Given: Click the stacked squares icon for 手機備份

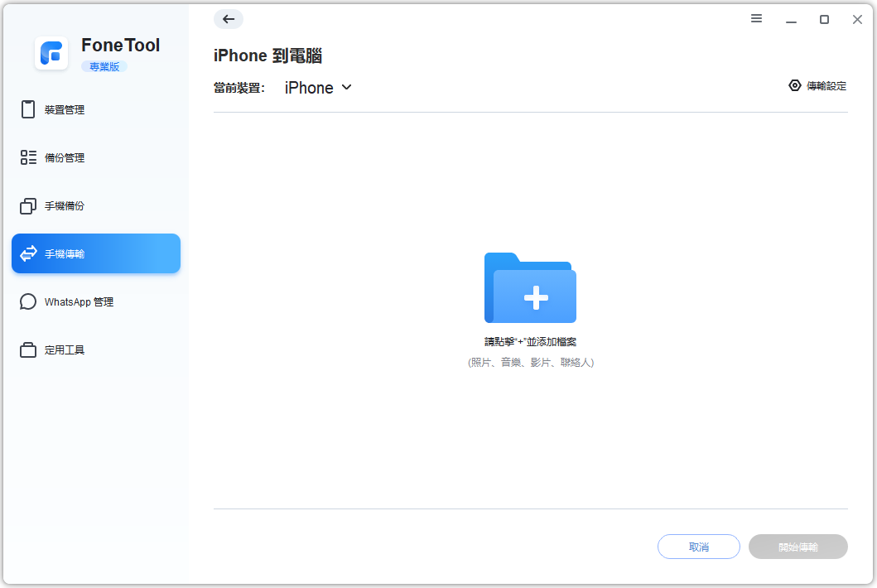Looking at the screenshot, I should pos(28,205).
